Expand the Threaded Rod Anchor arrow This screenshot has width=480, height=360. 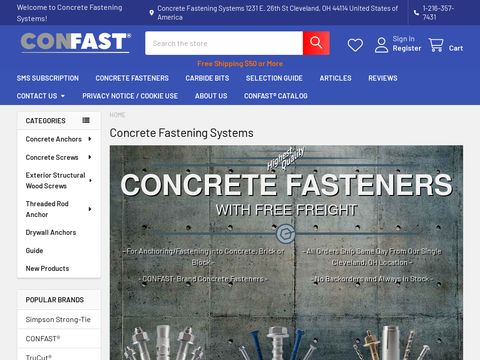[90, 209]
